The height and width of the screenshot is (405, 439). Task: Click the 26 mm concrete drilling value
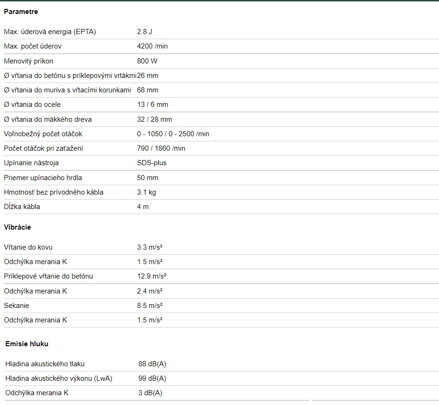pos(148,76)
